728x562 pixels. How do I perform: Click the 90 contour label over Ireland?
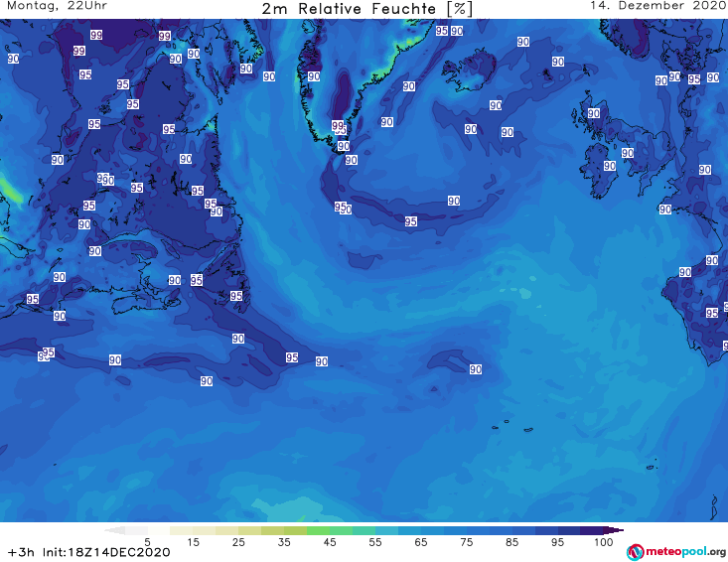tap(610, 166)
